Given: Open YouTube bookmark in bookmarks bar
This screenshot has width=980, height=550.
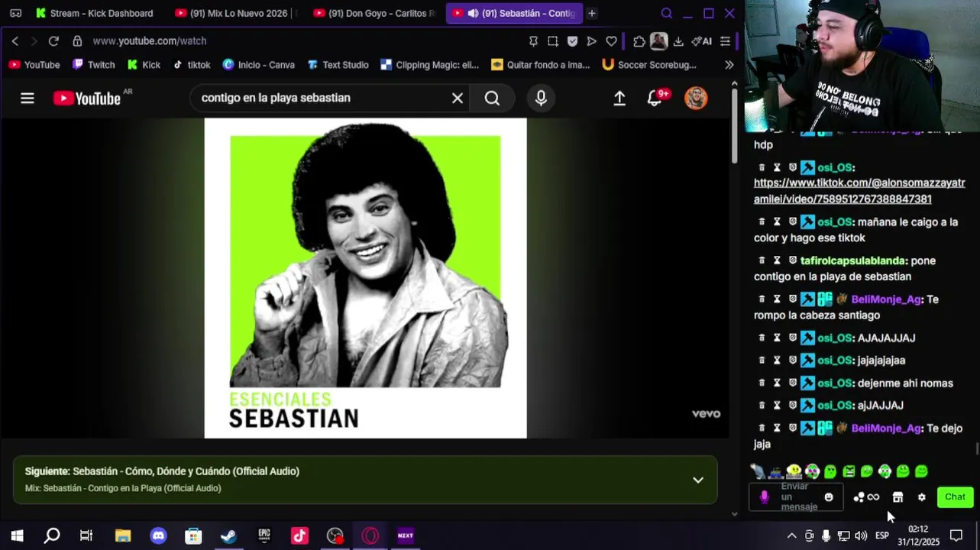Looking at the screenshot, I should [x=34, y=65].
